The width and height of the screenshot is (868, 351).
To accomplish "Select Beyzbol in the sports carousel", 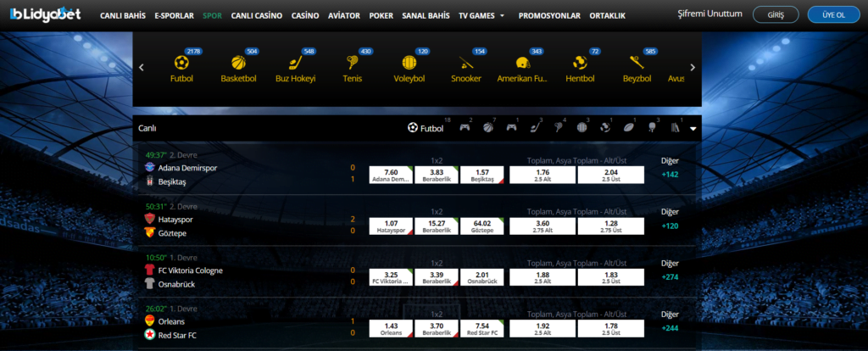I will point(637,69).
